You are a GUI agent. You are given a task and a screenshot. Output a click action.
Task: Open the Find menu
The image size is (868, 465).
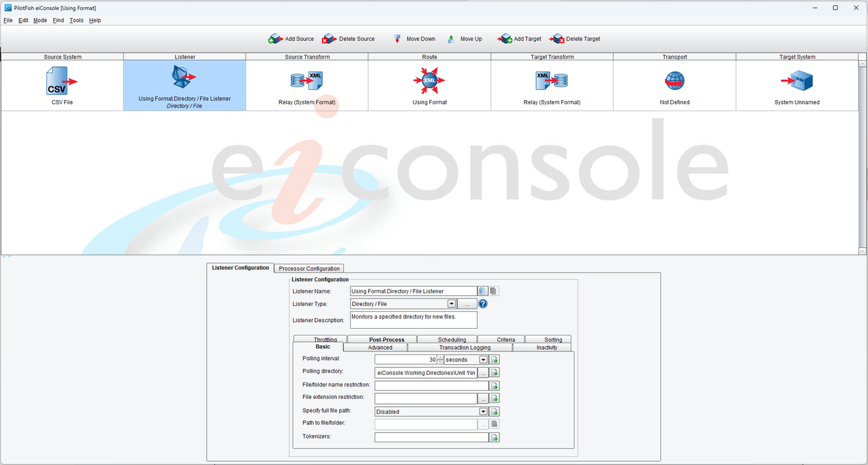pos(58,20)
